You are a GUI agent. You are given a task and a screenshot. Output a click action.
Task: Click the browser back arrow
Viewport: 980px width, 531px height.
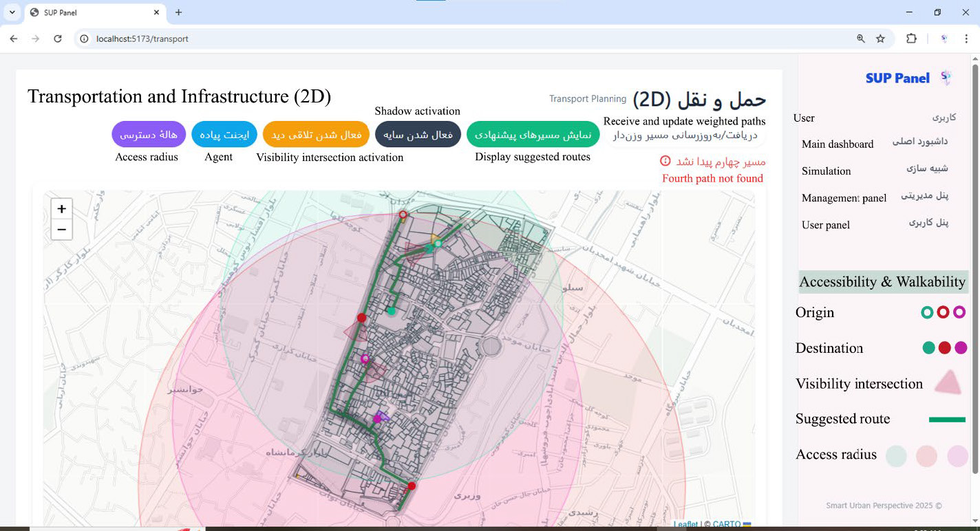tap(14, 39)
